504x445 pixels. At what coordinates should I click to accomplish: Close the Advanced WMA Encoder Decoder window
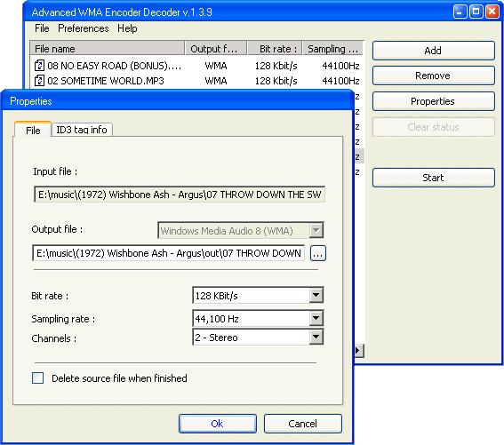point(492,12)
